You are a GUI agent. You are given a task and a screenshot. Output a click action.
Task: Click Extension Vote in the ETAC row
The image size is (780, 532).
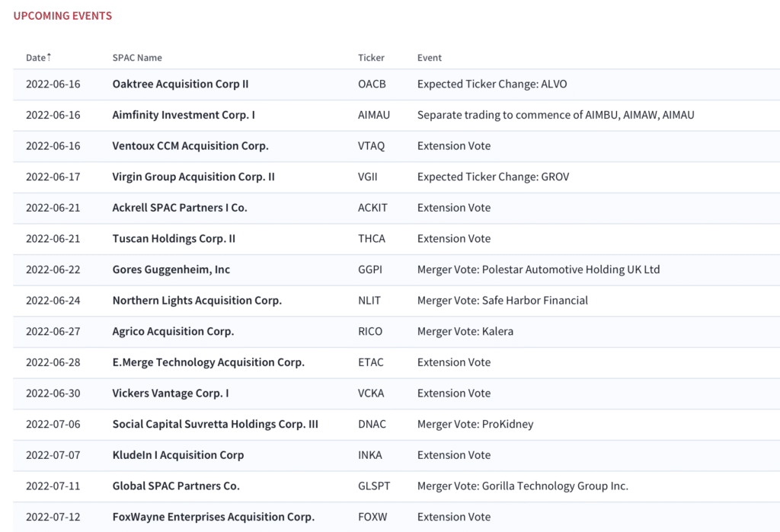point(454,362)
